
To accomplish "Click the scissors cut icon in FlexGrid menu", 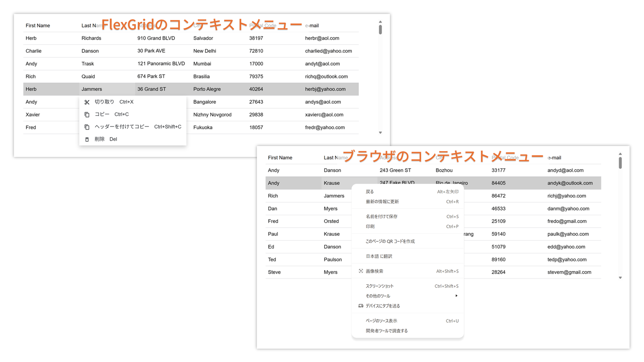I will [x=87, y=102].
